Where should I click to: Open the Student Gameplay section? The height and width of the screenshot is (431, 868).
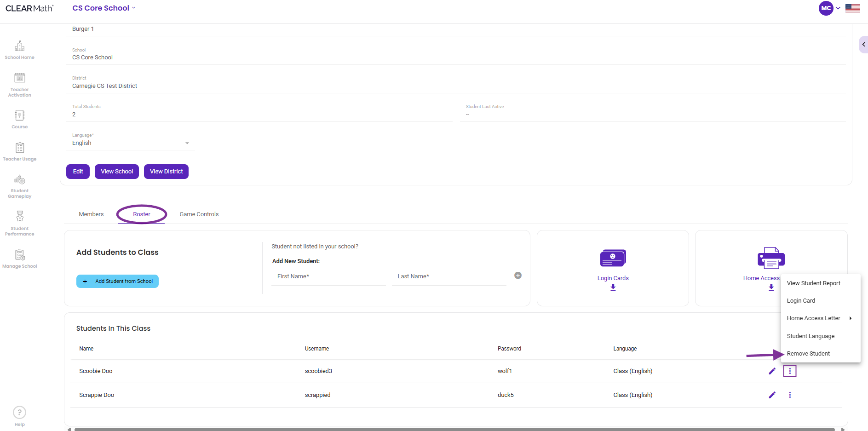pyautogui.click(x=19, y=187)
